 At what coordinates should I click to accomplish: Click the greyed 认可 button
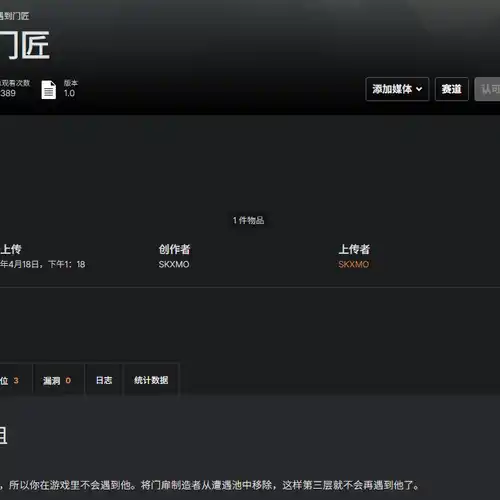point(487,89)
